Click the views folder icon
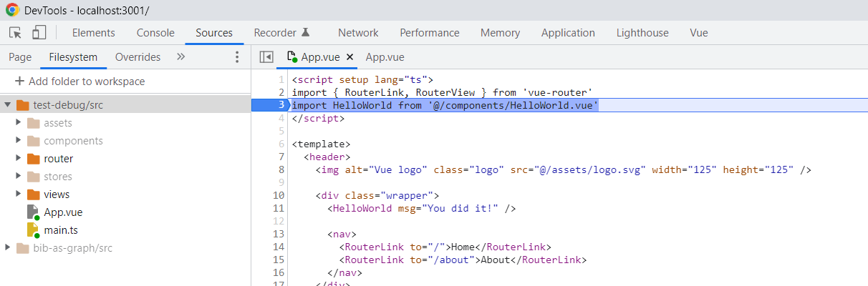This screenshot has width=868, height=286. click(x=33, y=194)
